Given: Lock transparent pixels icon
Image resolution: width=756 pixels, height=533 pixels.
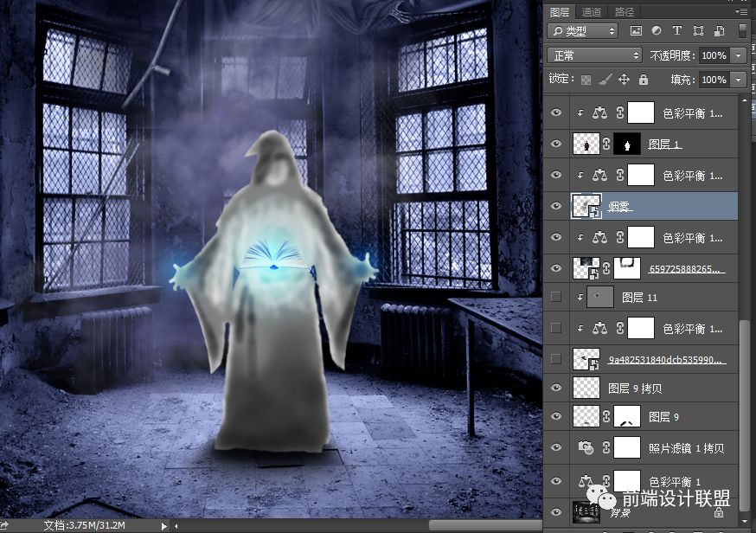Looking at the screenshot, I should tap(586, 80).
